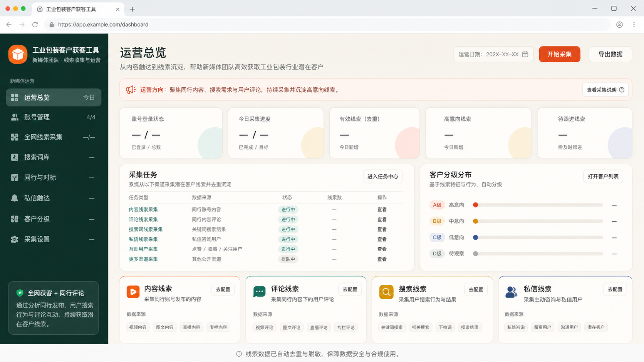
Task: Open the calendar icon in date field
Action: click(x=525, y=54)
